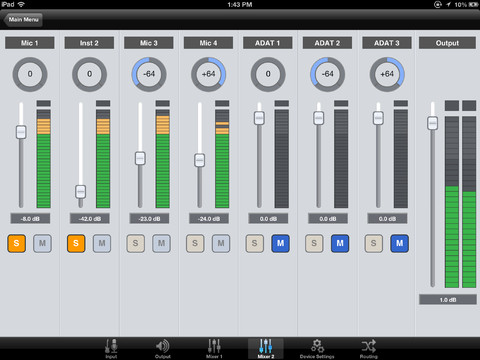Click the Output left level meter

452,194
